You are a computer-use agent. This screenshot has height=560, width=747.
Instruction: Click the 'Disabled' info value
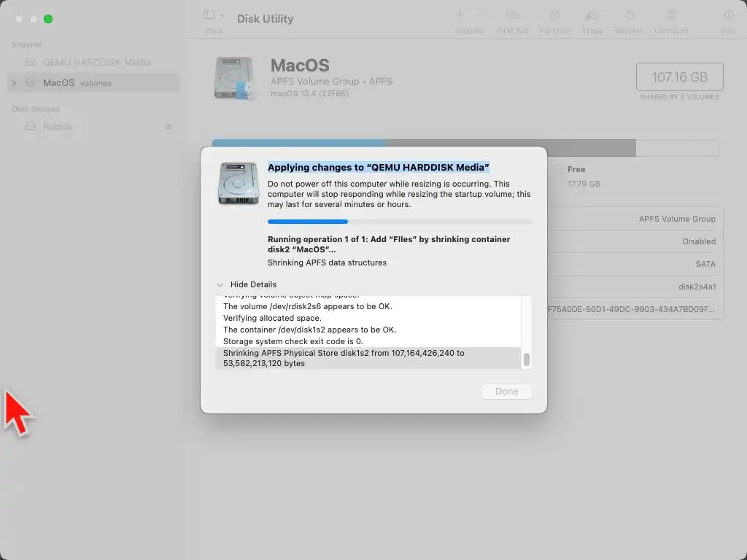[699, 241]
